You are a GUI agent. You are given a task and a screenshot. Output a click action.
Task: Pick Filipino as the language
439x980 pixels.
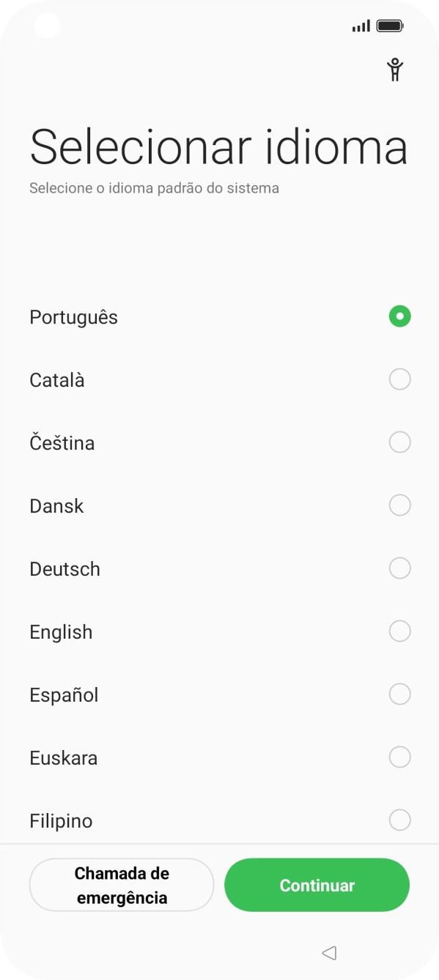pyautogui.click(x=399, y=820)
